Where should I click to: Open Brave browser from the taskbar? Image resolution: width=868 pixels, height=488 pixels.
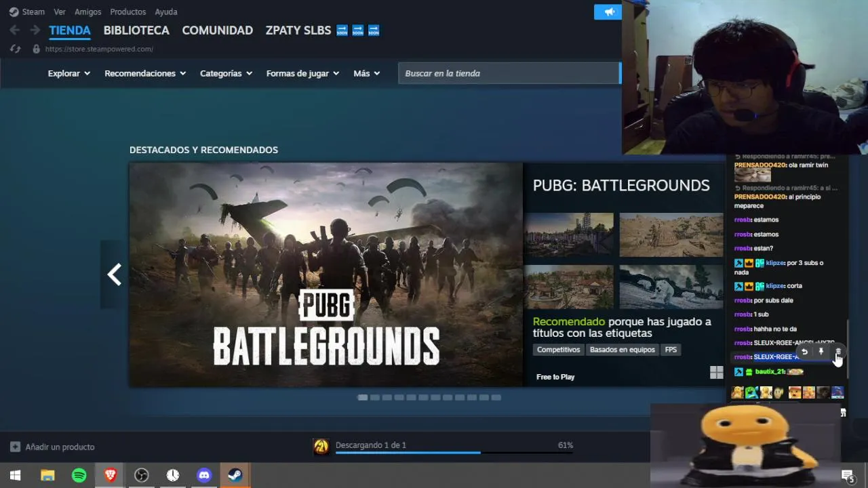pyautogui.click(x=110, y=475)
